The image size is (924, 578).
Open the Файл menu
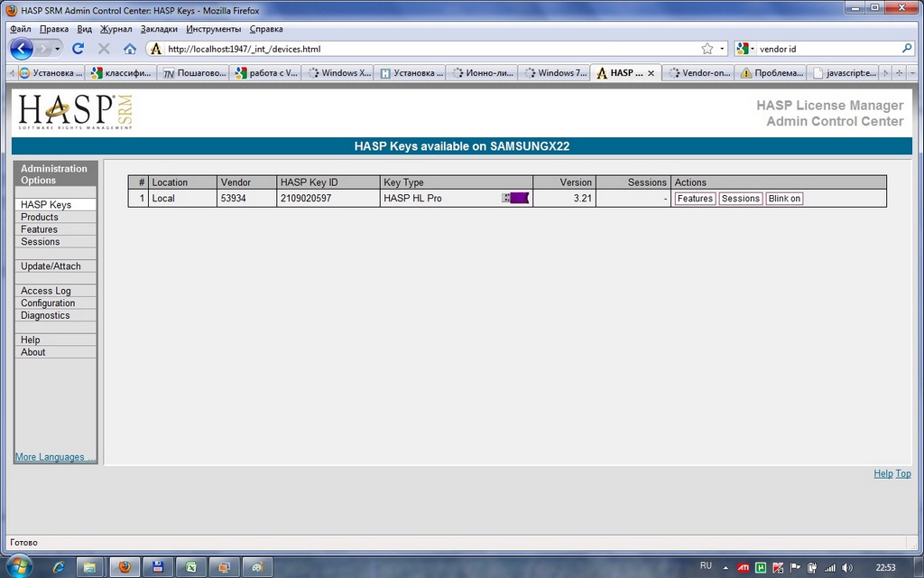[21, 29]
